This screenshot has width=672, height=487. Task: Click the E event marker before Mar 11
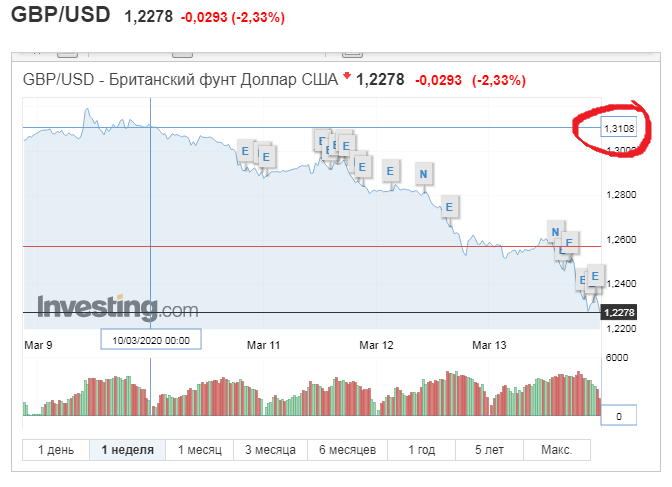[x=245, y=150]
